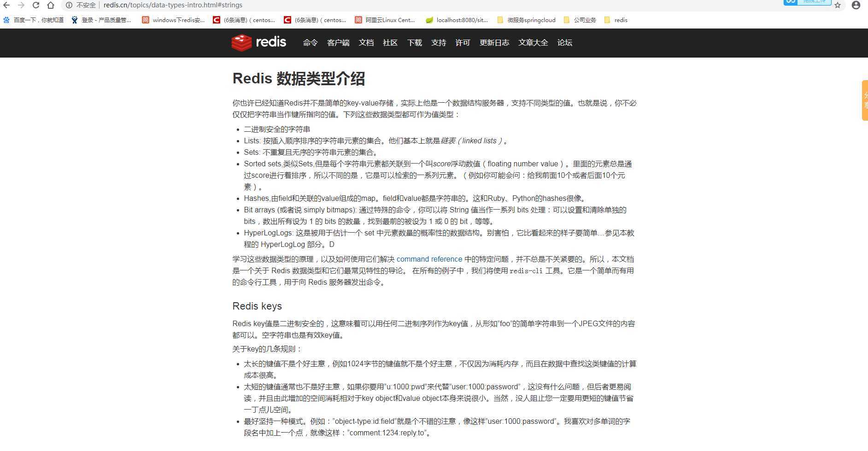The image size is (868, 451).
Task: Open the Baidu bookmark paw icon
Action: 6,20
